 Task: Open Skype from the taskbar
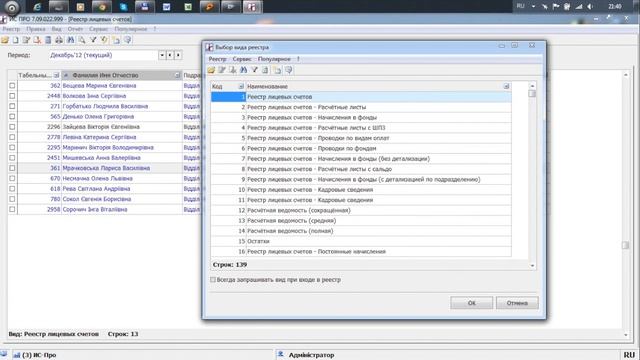coord(123,7)
